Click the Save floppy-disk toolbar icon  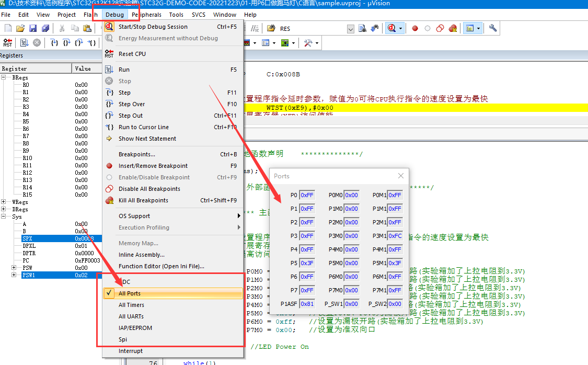pos(33,28)
